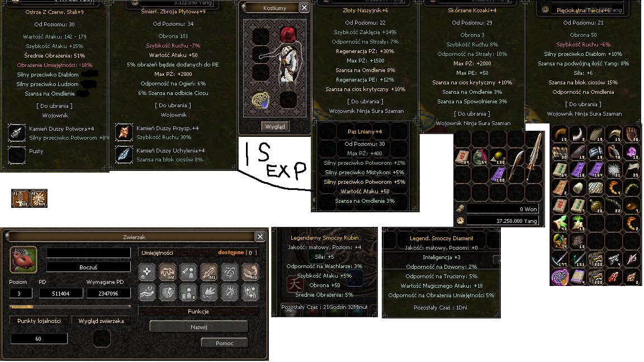Click the Nazwij button

tap(199, 327)
